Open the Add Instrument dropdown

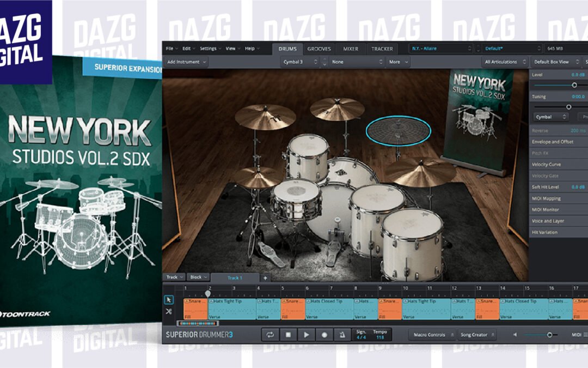pos(186,62)
